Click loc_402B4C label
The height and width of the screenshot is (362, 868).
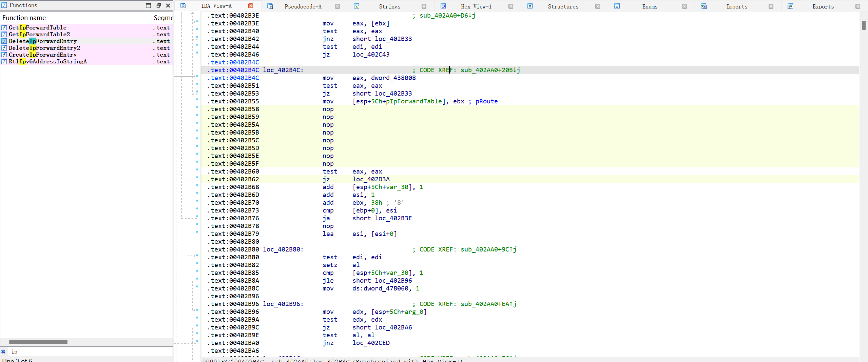(x=283, y=70)
